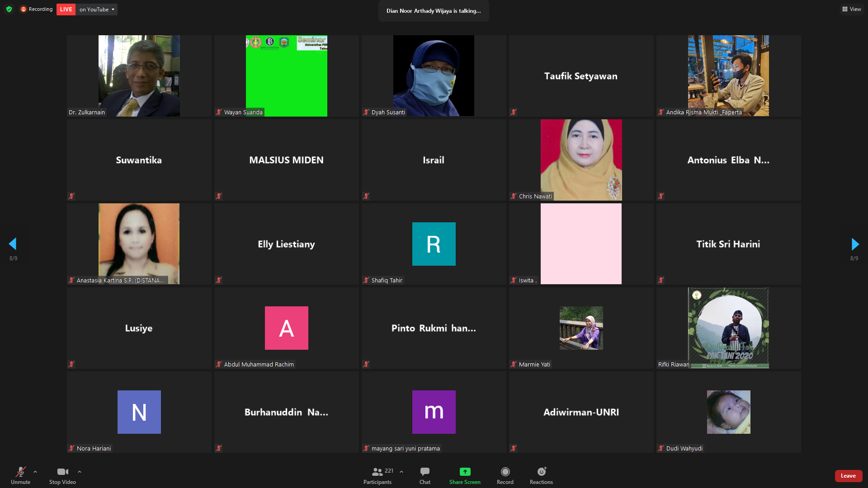The height and width of the screenshot is (488, 868).
Task: Select Rifki Riawan's video tile
Action: click(x=729, y=328)
